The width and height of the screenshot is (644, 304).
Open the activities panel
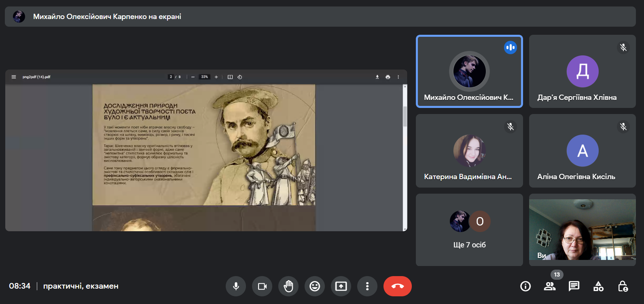pyautogui.click(x=598, y=286)
